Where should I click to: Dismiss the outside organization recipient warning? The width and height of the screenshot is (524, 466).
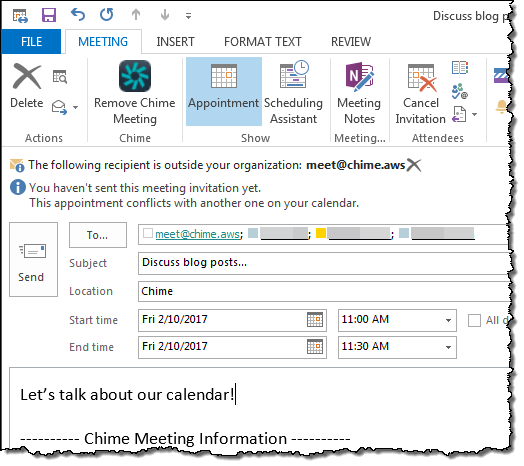click(x=414, y=165)
